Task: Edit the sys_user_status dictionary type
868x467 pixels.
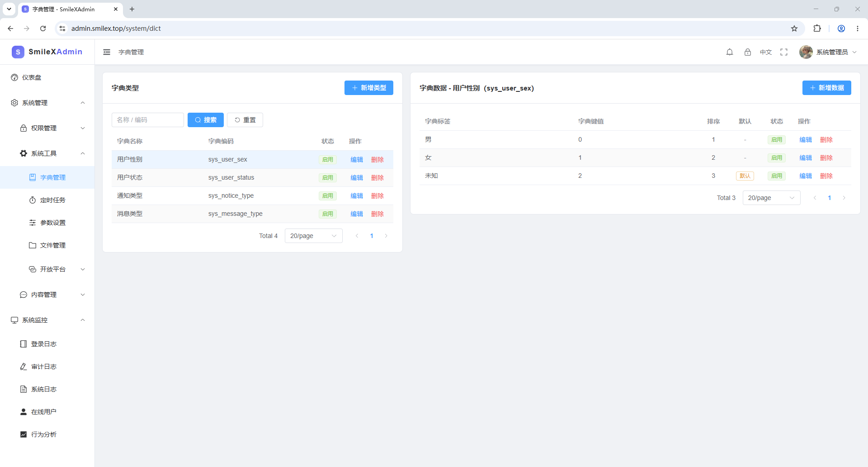Action: point(357,178)
